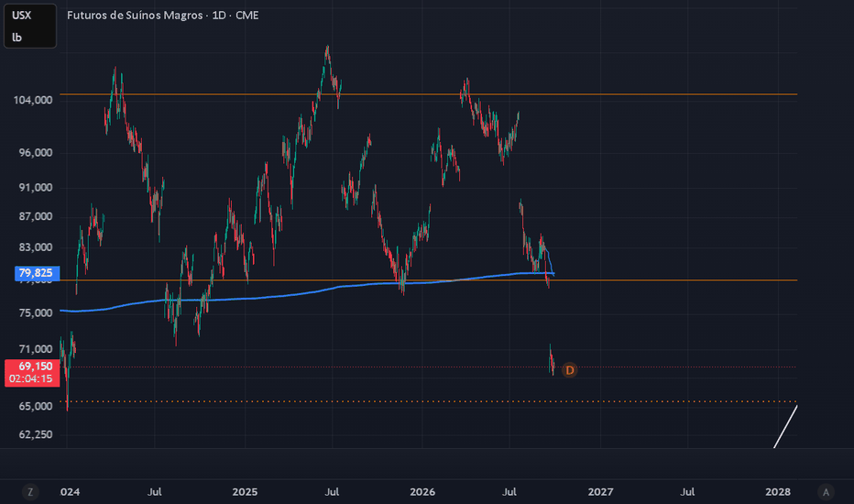Click the Z timezone button at bottom left
The height and width of the screenshot is (504, 854).
[30, 492]
